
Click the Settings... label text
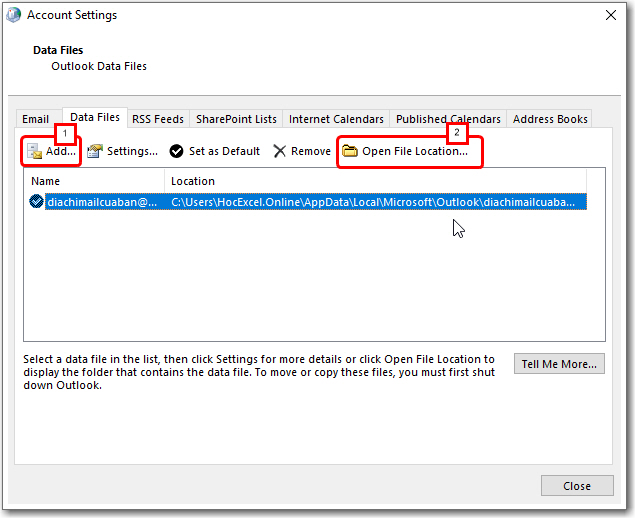(132, 151)
